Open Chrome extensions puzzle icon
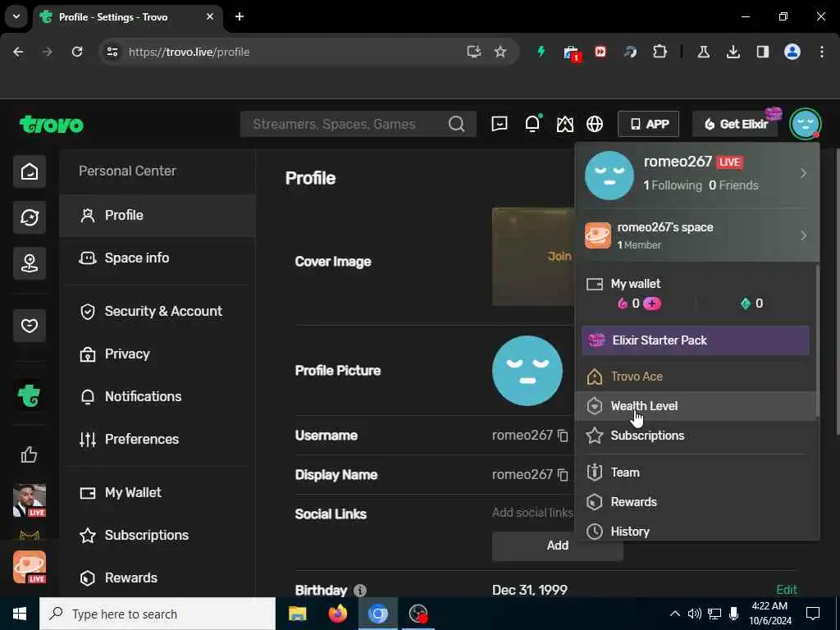Viewport: 840px width, 630px height. [660, 52]
